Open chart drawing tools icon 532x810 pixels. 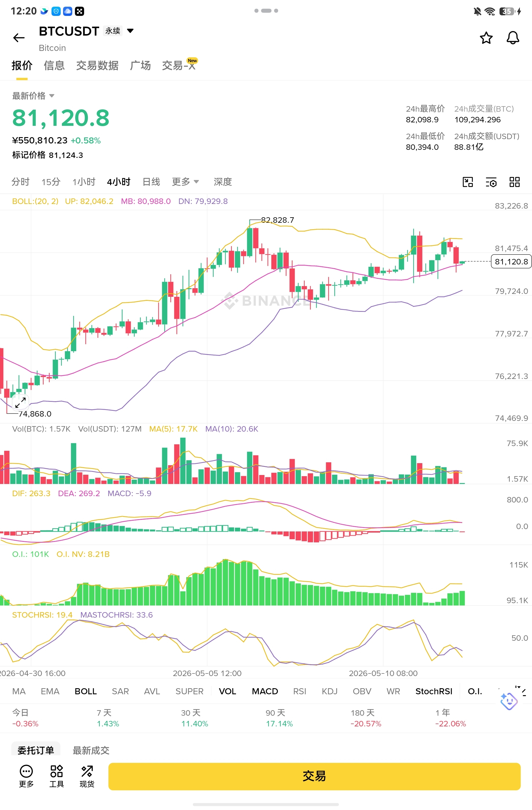click(x=468, y=182)
